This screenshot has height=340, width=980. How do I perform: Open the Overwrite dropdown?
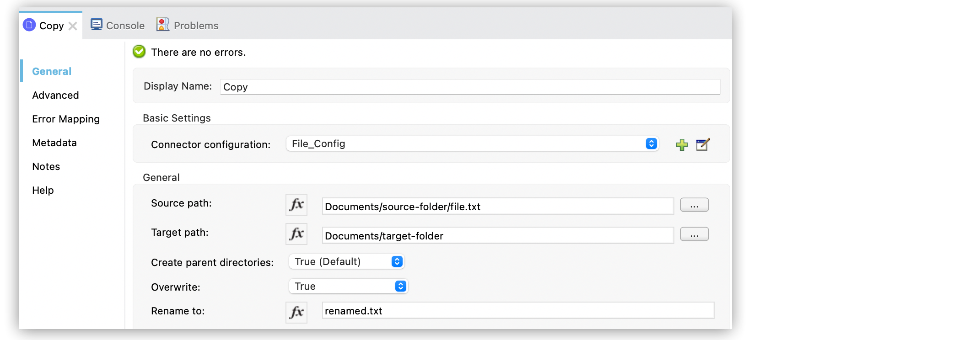pos(348,286)
